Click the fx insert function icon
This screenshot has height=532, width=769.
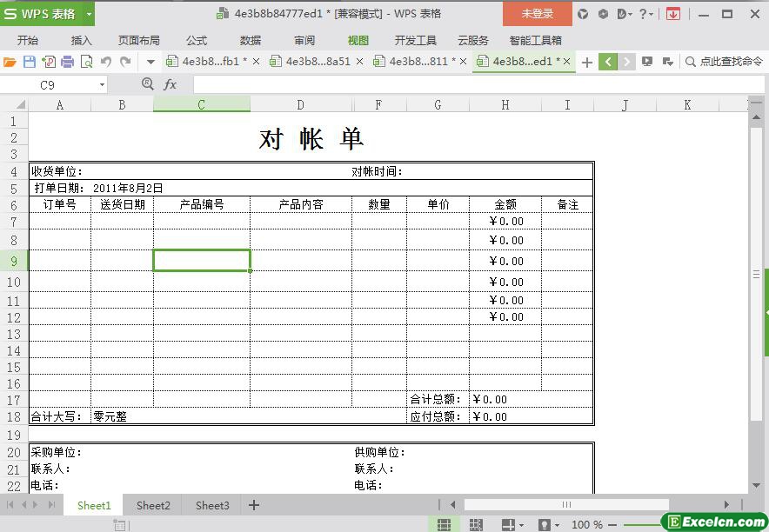171,84
